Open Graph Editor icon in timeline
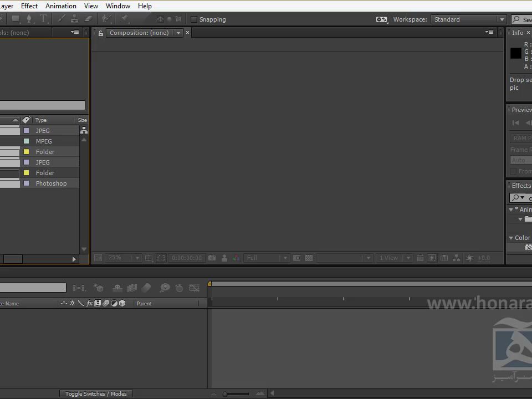The image size is (532, 399). 194,288
